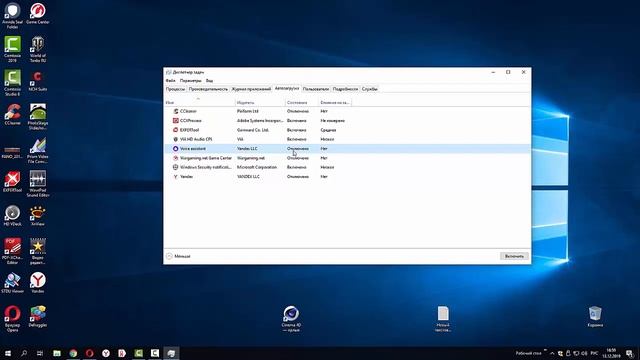Click Task Manager icon in taskbar
640x360 pixels.
171,353
